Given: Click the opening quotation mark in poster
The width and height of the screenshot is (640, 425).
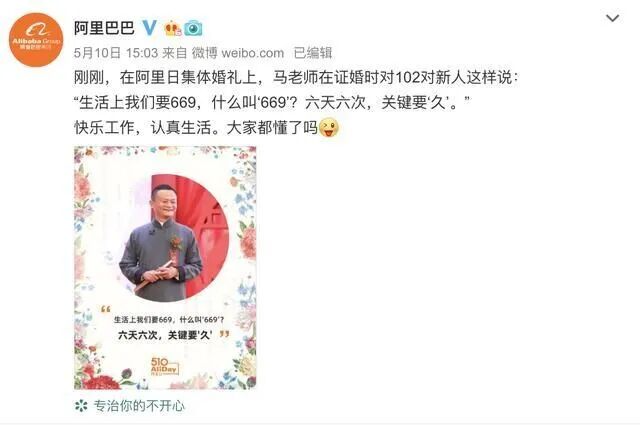Looking at the screenshot, I should coord(106,309).
